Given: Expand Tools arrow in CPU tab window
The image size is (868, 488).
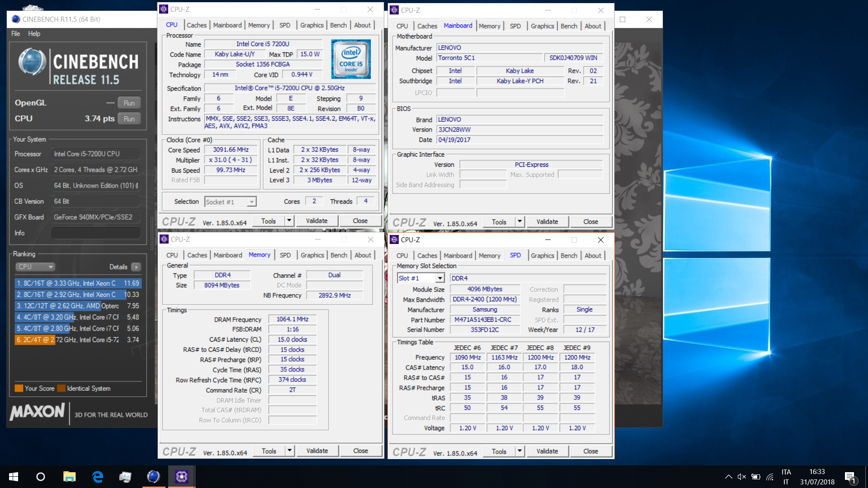Looking at the screenshot, I should [x=289, y=221].
